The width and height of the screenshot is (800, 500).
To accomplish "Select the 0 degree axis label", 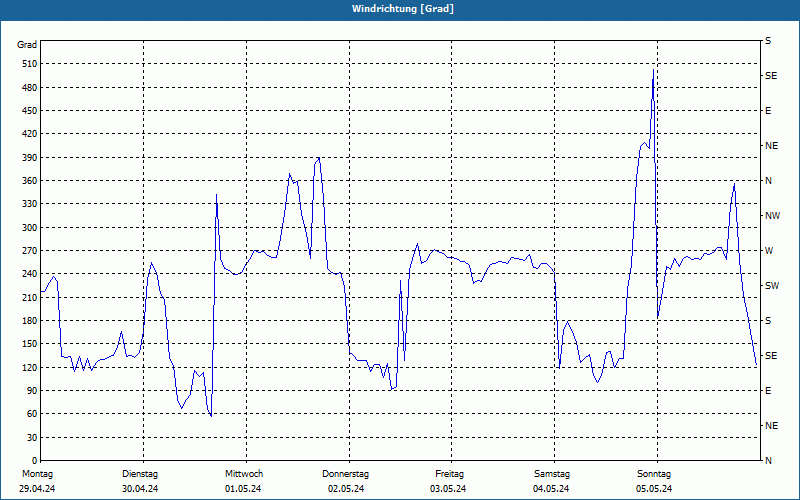I will click(x=35, y=461).
